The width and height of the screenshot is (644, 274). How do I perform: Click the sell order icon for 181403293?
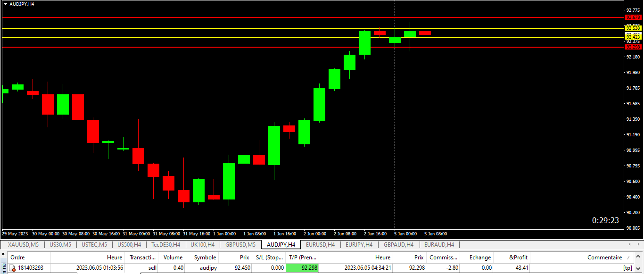coord(12,268)
